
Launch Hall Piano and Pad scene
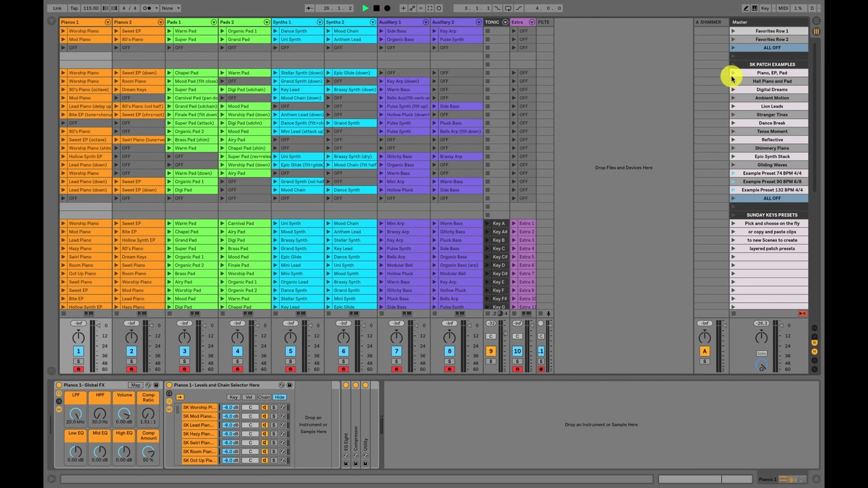point(733,81)
